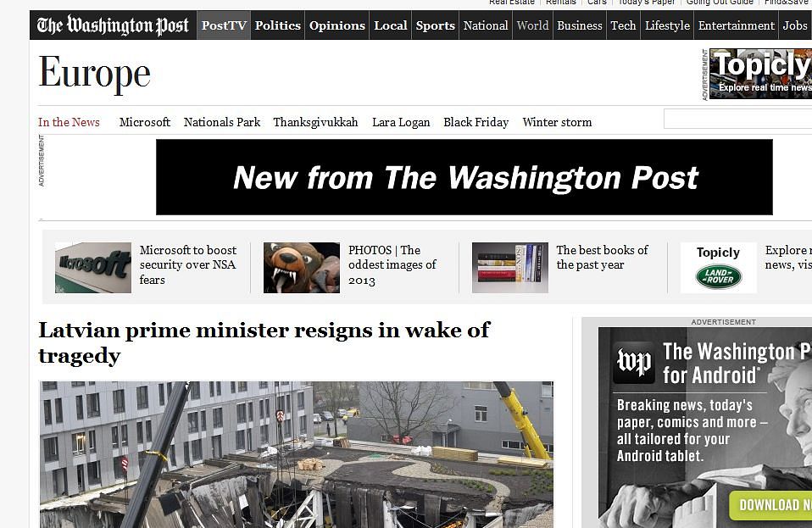The width and height of the screenshot is (812, 528).
Task: Open the stacked books thumbnail
Action: [x=510, y=268]
